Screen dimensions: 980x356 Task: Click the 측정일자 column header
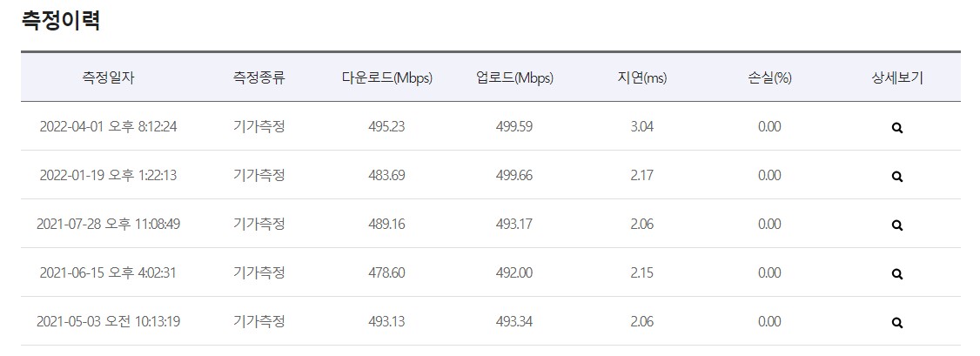pos(108,77)
